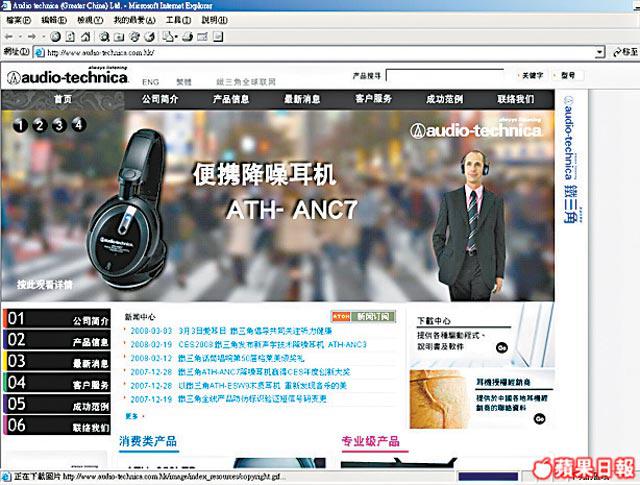Click the Go icon in 下載中心 box
Screen dimensions: 640x485
(x=502, y=347)
